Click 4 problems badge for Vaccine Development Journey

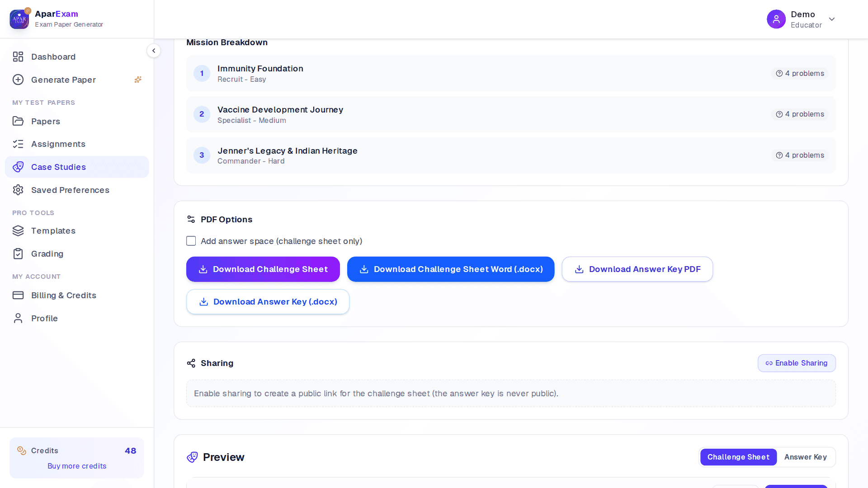point(800,114)
